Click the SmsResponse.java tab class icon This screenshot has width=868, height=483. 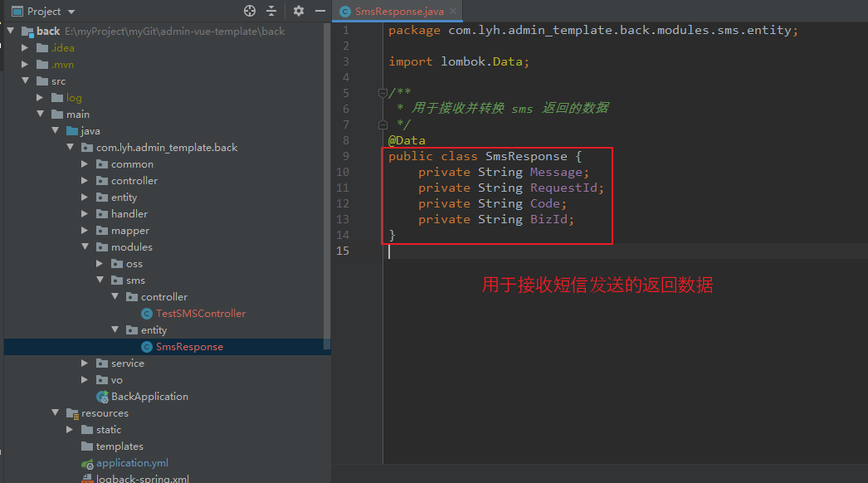click(x=345, y=12)
